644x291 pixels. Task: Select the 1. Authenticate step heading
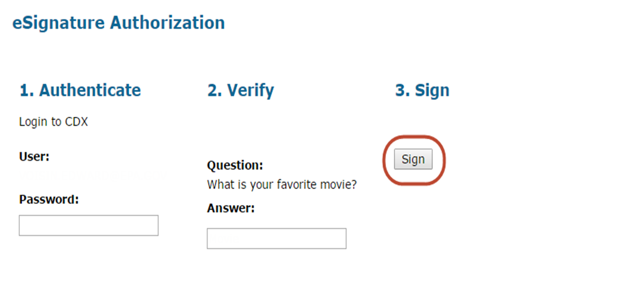(x=80, y=91)
